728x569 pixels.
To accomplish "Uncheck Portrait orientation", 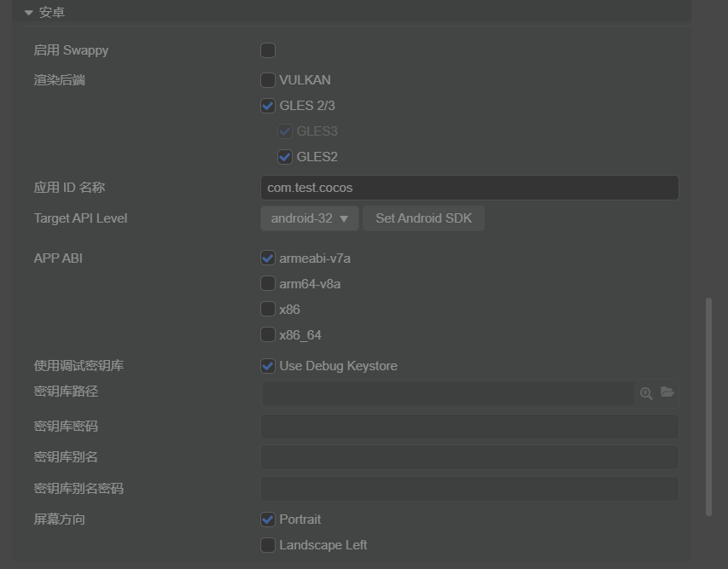I will click(268, 520).
